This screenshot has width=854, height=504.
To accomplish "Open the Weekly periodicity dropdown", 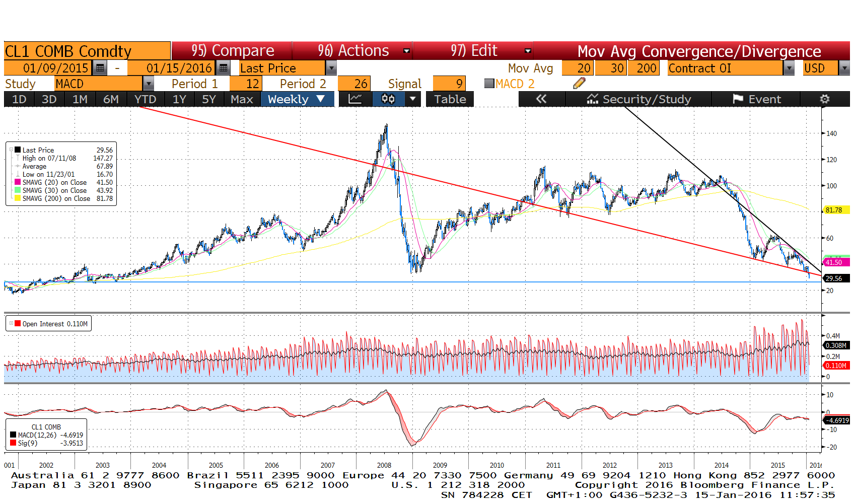I will point(297,99).
